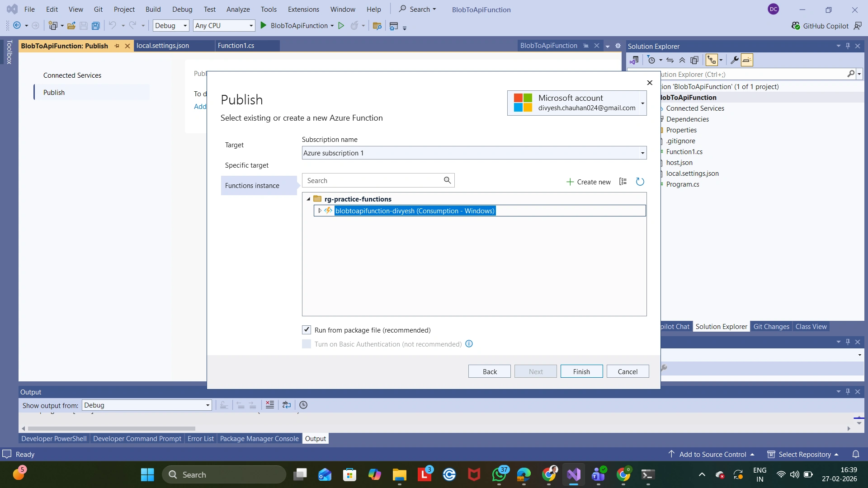Image resolution: width=868 pixels, height=488 pixels.
Task: Toggle Preview Selected Items in Solution Explorer
Action: (747, 60)
